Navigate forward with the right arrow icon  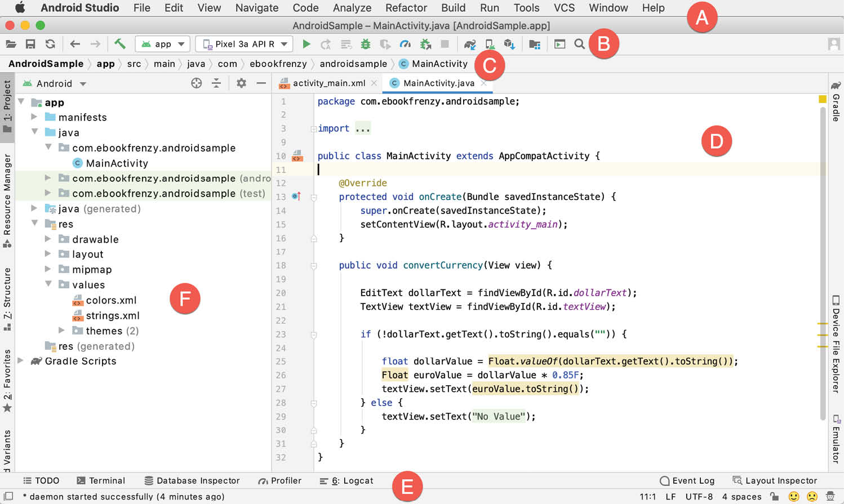95,44
